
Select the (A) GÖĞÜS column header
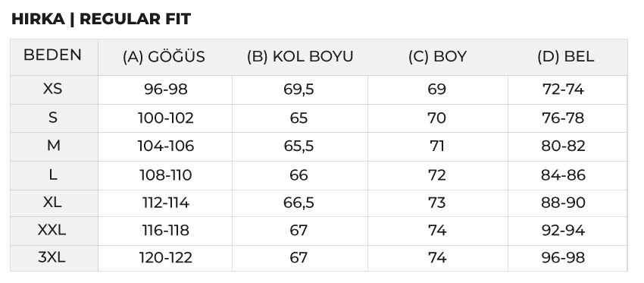(164, 57)
